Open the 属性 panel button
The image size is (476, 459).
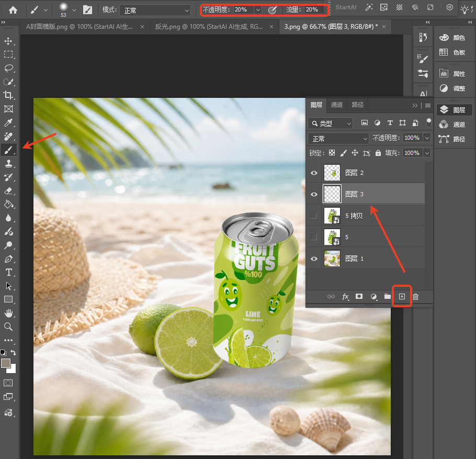pyautogui.click(x=453, y=73)
